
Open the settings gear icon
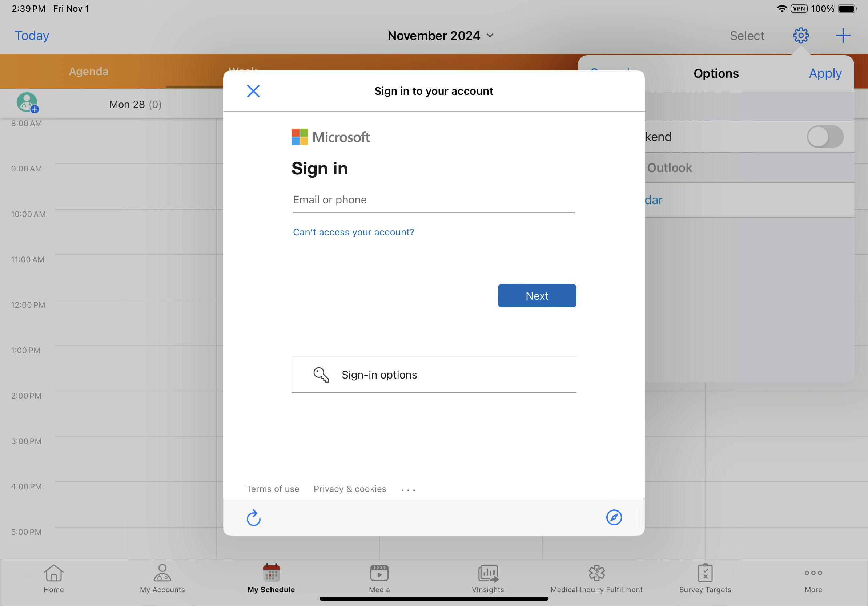pos(800,36)
